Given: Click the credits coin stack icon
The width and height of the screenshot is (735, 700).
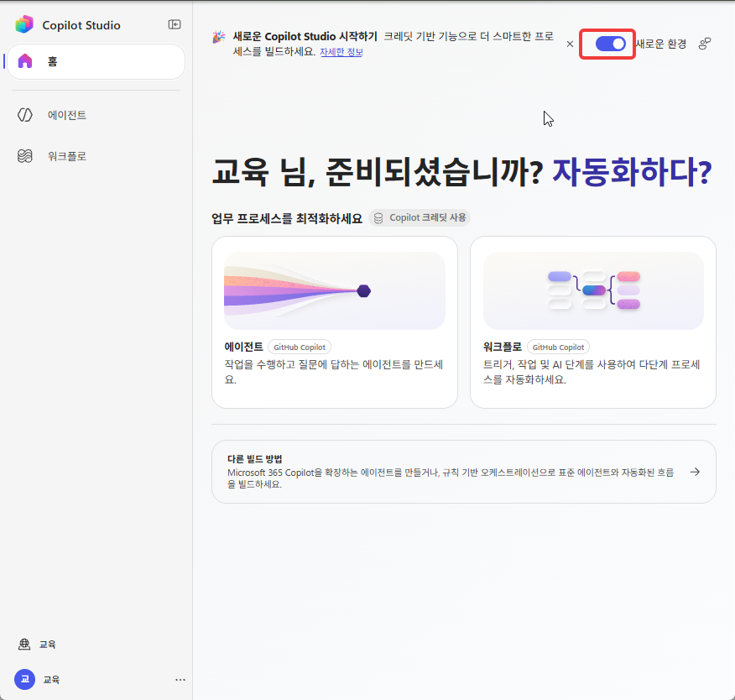Looking at the screenshot, I should pyautogui.click(x=378, y=218).
